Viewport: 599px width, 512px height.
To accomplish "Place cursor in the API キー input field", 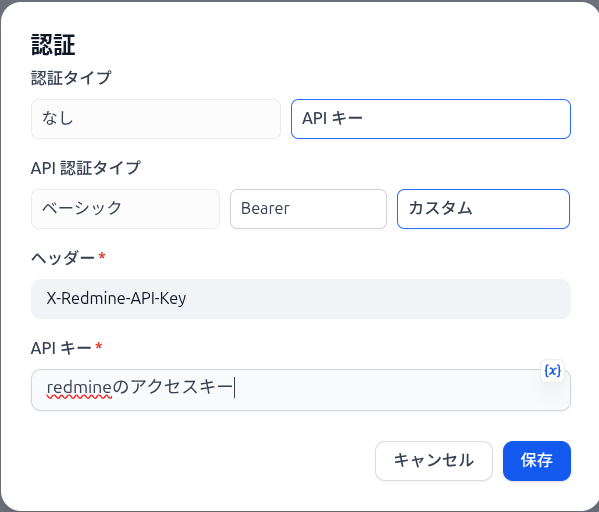I will coord(301,390).
